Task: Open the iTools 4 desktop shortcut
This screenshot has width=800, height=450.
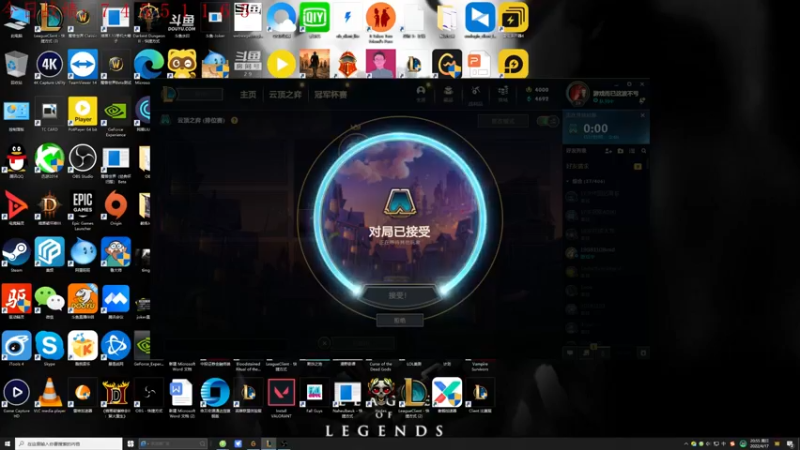Action: pyautogui.click(x=16, y=348)
